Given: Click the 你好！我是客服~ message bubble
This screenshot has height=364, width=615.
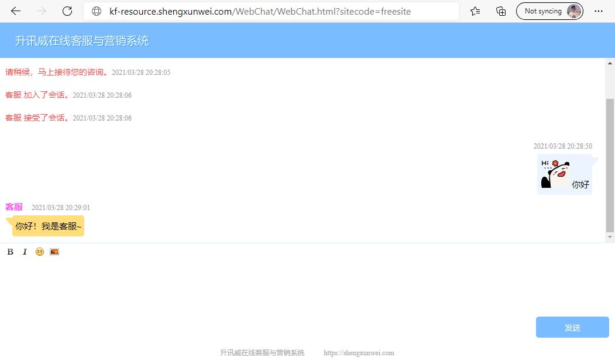Looking at the screenshot, I should pyautogui.click(x=49, y=226).
